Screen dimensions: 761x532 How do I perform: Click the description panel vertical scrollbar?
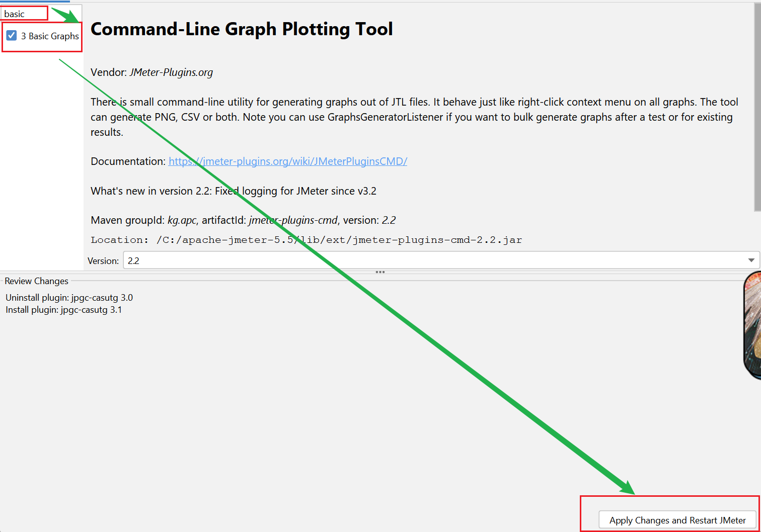point(757,108)
